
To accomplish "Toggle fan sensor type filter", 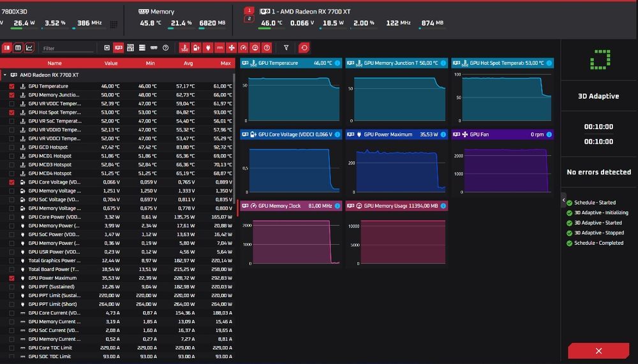I will point(232,48).
